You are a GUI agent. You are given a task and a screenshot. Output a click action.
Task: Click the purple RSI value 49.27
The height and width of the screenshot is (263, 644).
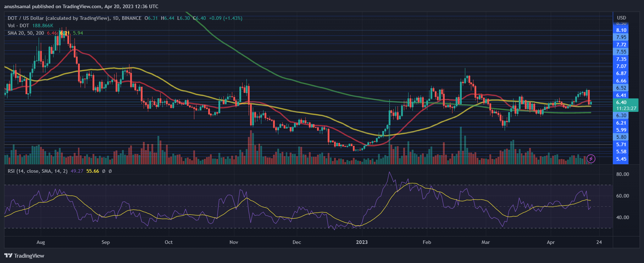pyautogui.click(x=77, y=171)
